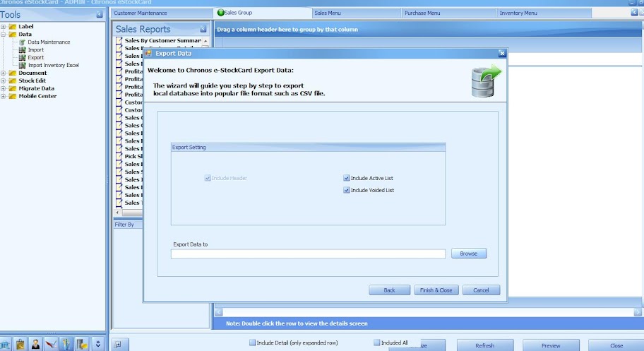This screenshot has height=351, width=644.
Task: Click the Pick Slip report document icon
Action: click(119, 156)
